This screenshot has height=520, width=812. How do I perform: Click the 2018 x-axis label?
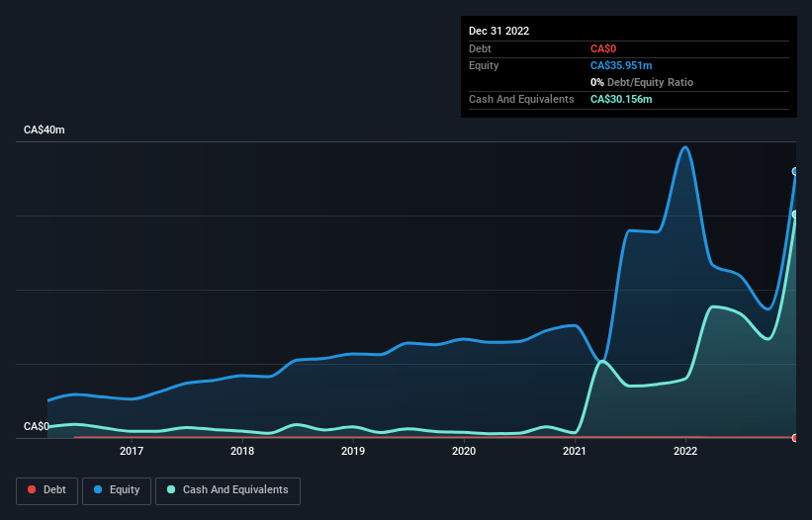click(x=242, y=451)
